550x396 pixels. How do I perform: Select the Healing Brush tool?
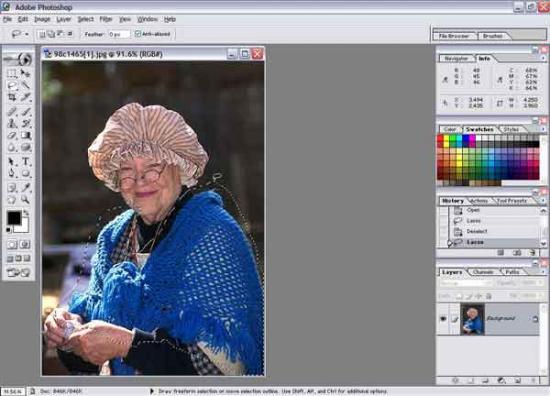tap(12, 112)
